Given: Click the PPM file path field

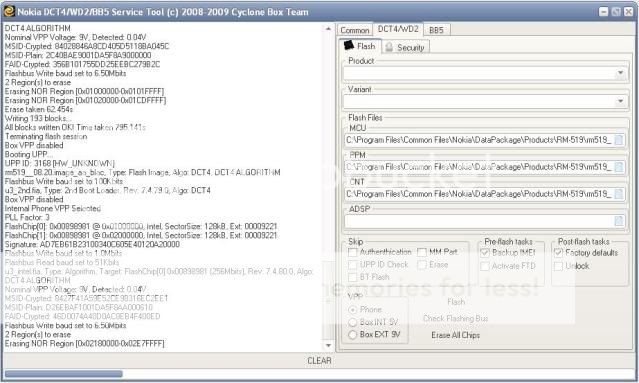Looking at the screenshot, I should click(478, 167).
